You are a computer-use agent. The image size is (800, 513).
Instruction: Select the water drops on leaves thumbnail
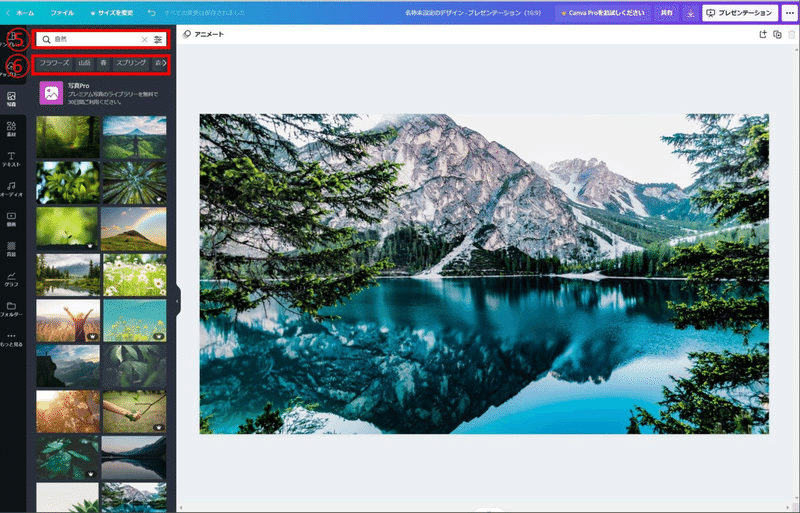(x=68, y=458)
